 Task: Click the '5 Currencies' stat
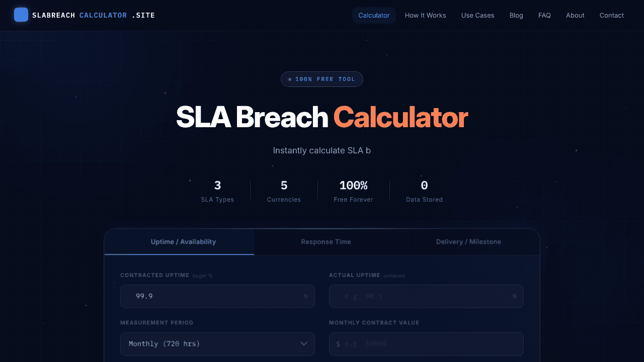tap(284, 191)
